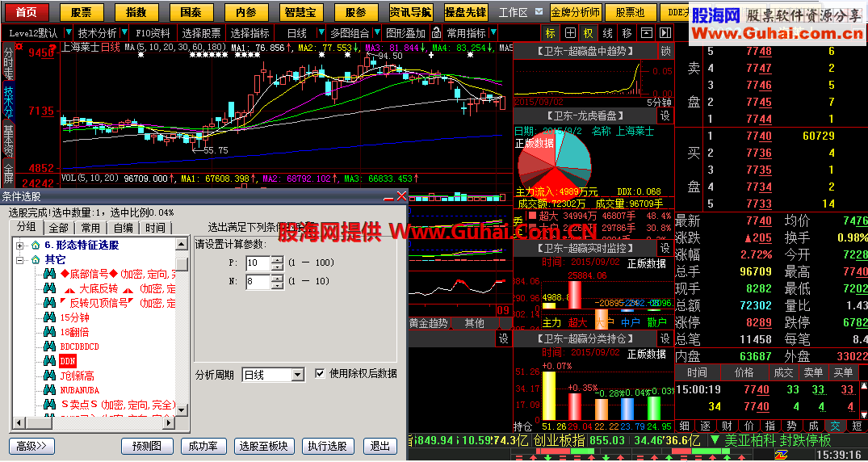
Task: Select the 线 drawing line tool
Action: click(608, 32)
